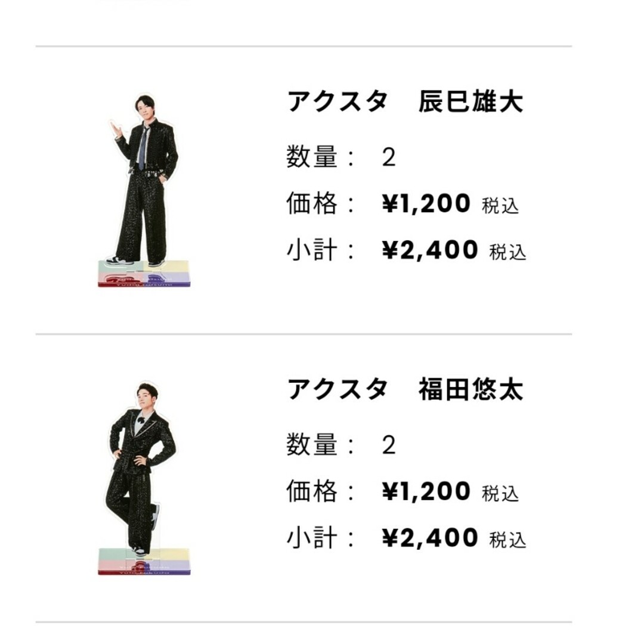Click the 価格 label under 辰巳雄大
Screen dimensions: 644x644
(x=312, y=203)
